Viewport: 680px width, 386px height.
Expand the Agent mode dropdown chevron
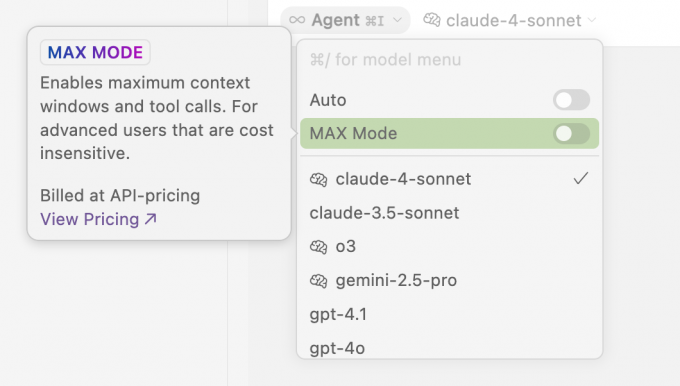397,20
